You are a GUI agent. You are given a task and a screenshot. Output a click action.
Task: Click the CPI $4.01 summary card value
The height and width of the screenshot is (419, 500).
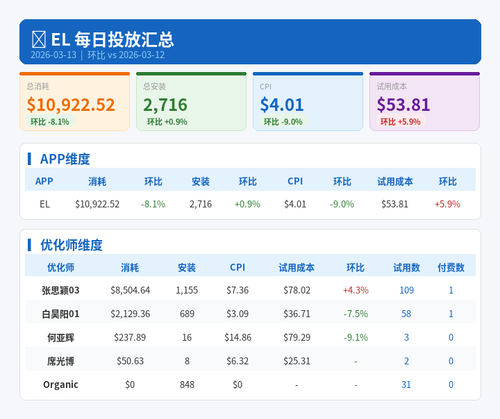282,105
